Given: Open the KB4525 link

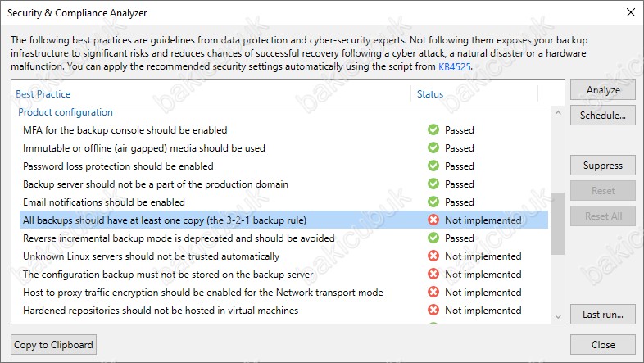Looking at the screenshot, I should pos(454,66).
